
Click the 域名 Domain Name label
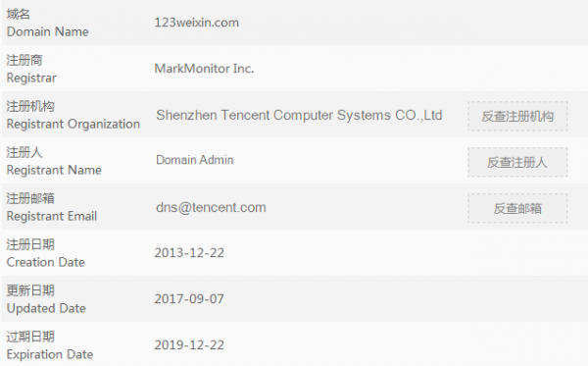[x=48, y=23]
